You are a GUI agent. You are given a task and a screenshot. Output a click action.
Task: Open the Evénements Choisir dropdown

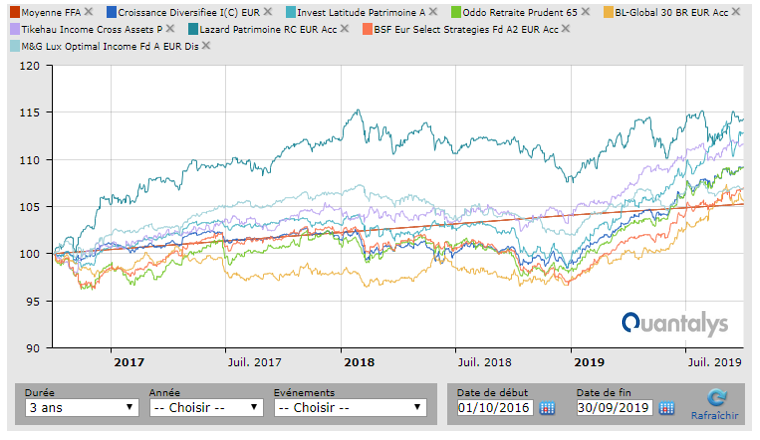[x=350, y=408]
